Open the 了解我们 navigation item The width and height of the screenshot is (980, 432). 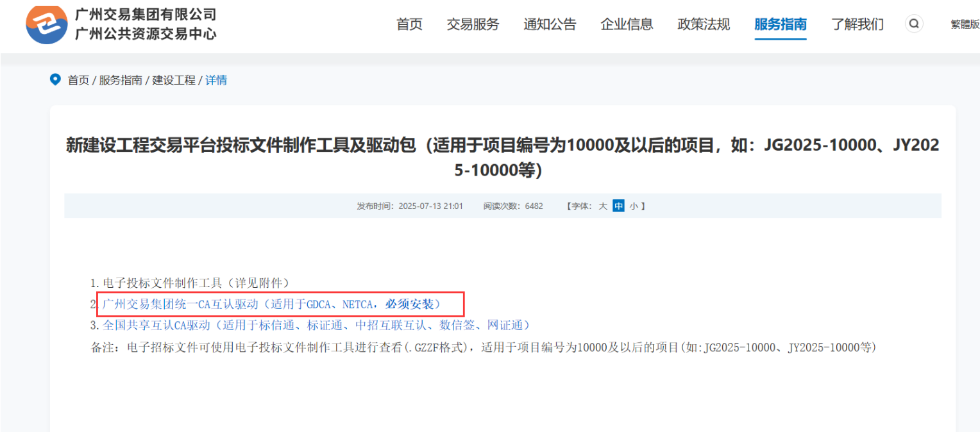click(857, 24)
